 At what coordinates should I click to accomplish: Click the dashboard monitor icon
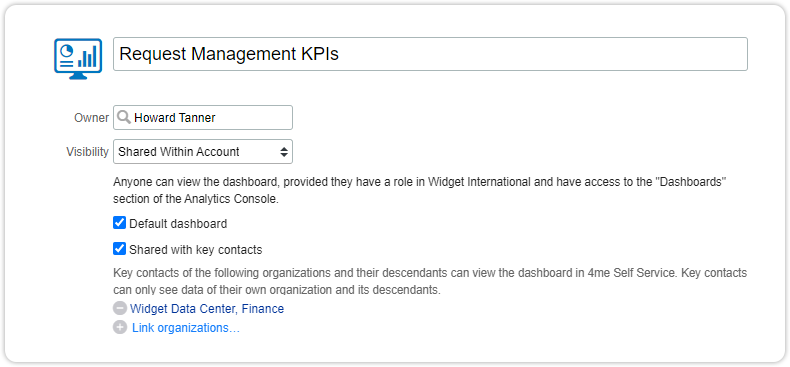[x=78, y=59]
